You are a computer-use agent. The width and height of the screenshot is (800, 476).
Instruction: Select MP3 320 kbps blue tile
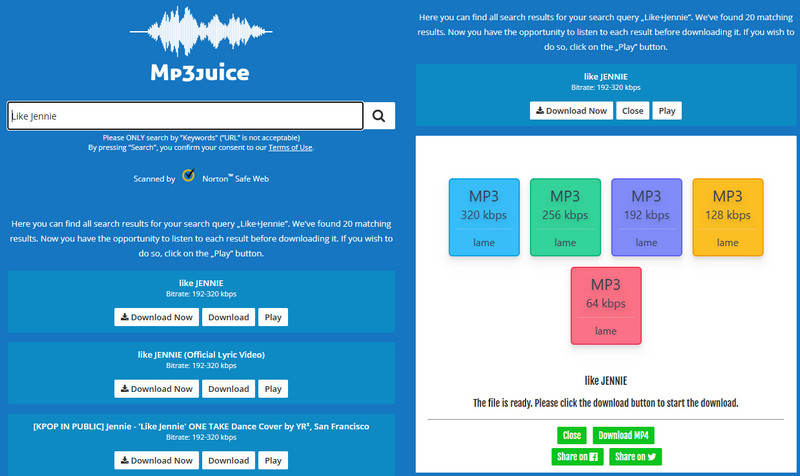point(484,217)
